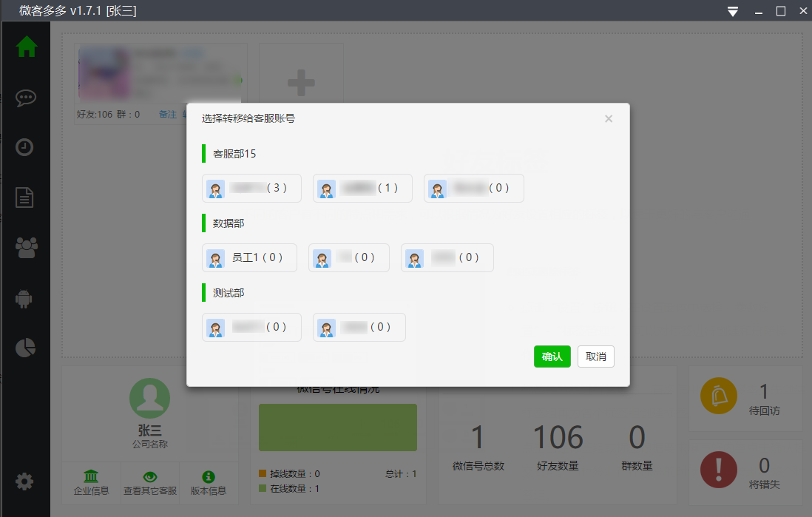Click the 数据部 section heading
Viewport: 812px width, 517px height.
229,223
